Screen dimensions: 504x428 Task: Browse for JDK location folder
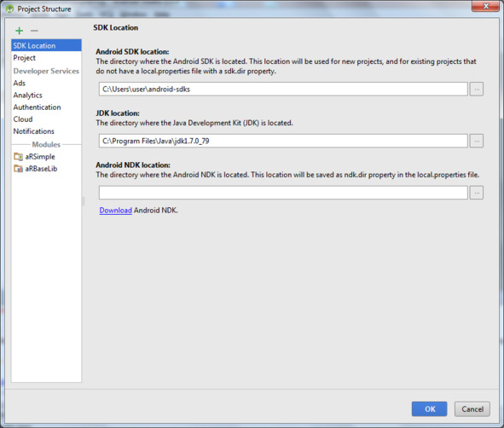tap(477, 141)
